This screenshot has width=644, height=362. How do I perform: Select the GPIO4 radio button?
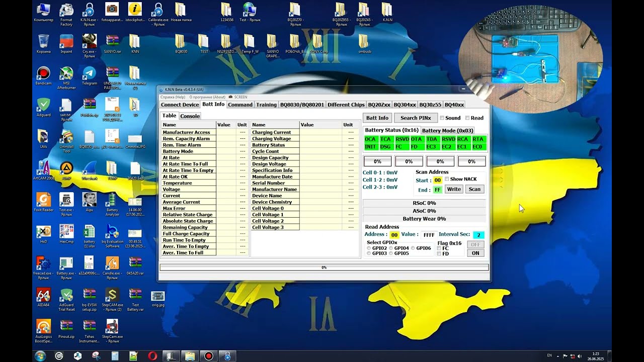[391, 248]
